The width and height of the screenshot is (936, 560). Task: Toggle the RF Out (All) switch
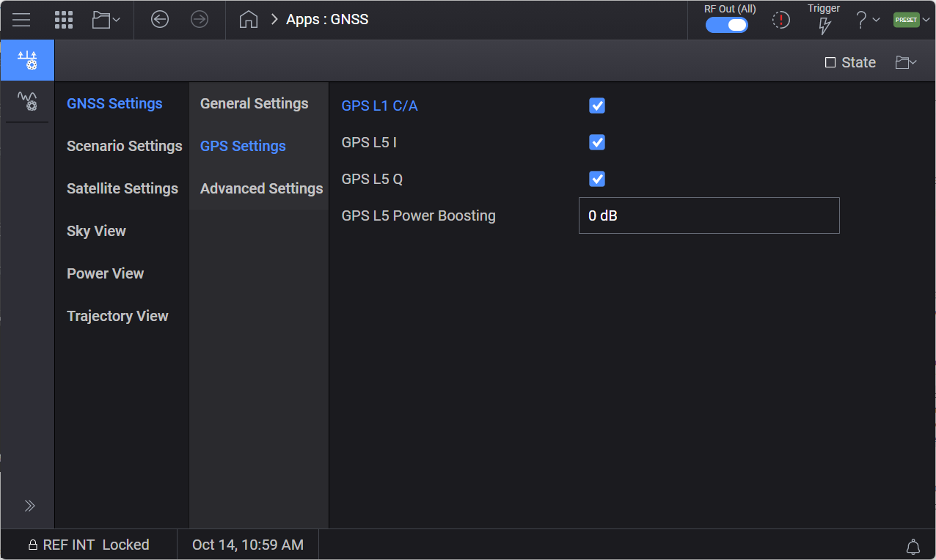(726, 25)
